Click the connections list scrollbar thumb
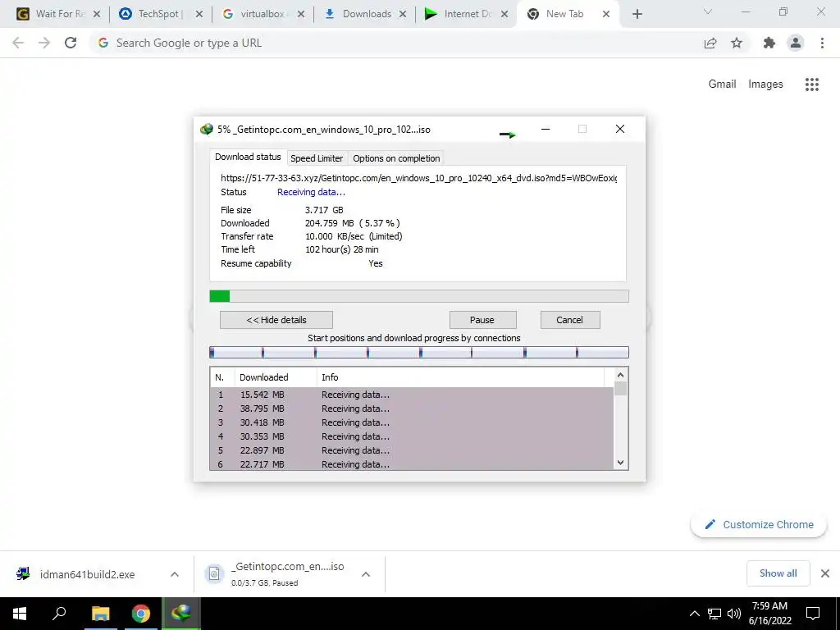 (x=620, y=388)
